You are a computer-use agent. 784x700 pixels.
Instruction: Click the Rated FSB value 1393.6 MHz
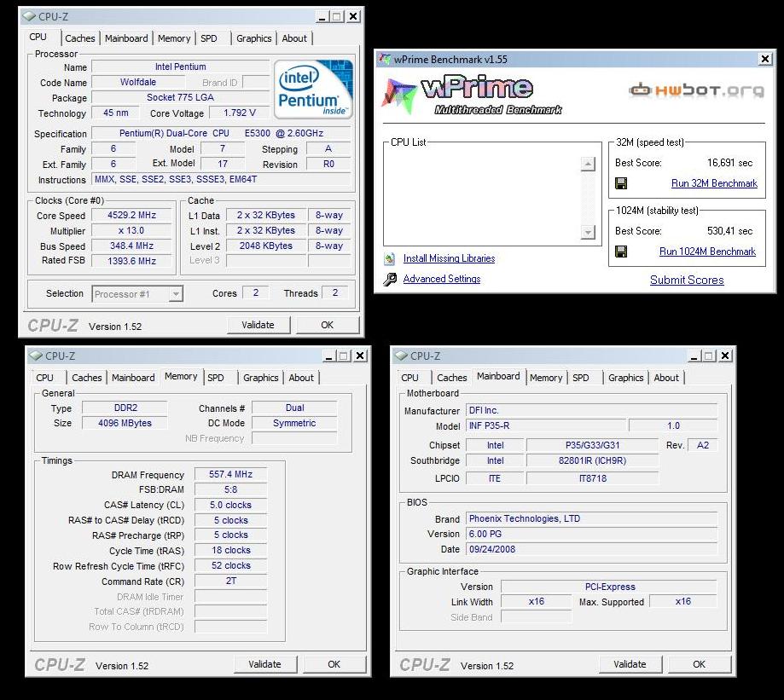(132, 261)
